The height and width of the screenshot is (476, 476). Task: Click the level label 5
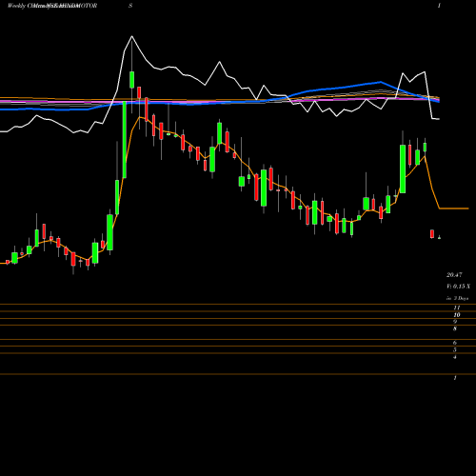coord(455,350)
